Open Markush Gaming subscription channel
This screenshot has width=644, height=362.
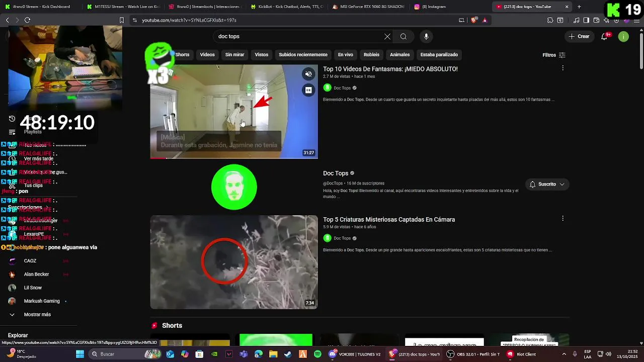click(42, 301)
